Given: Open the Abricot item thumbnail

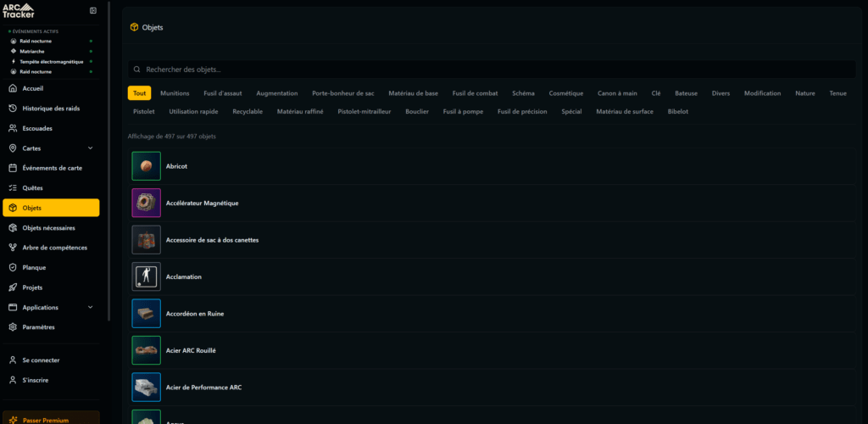Looking at the screenshot, I should (x=146, y=166).
